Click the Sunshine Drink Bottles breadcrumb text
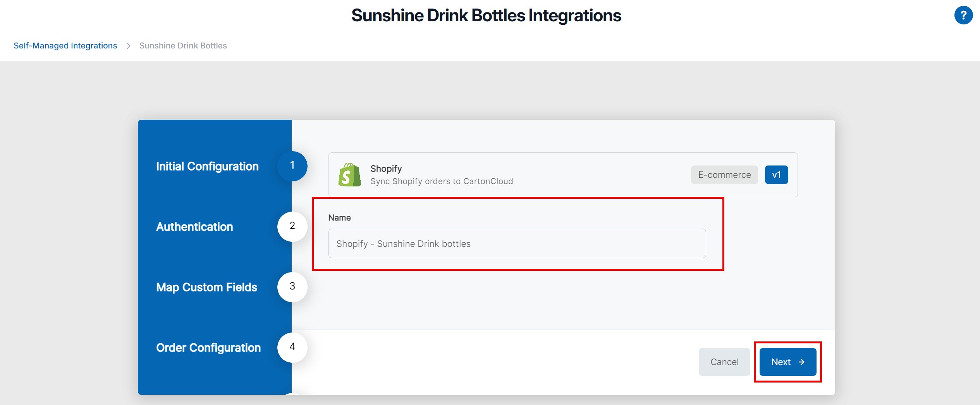 point(183,45)
